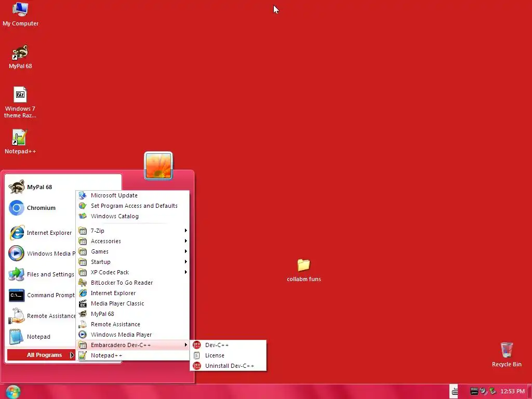Select Windows Media Player in All Programs list

click(x=132, y=335)
